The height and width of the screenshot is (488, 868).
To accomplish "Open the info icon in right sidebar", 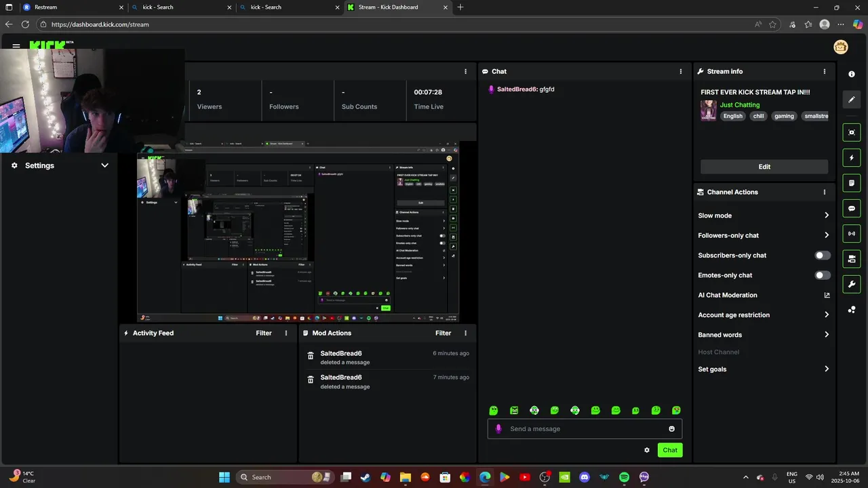I will tap(852, 74).
